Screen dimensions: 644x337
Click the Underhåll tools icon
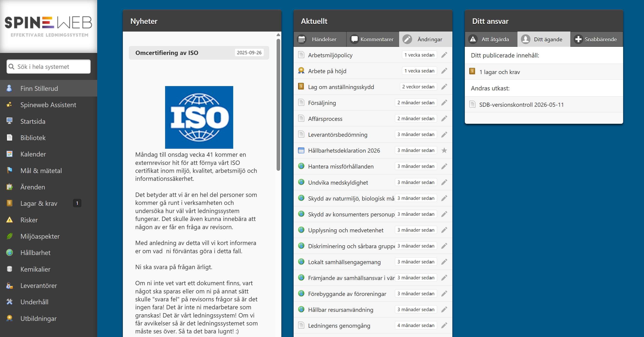tap(9, 302)
